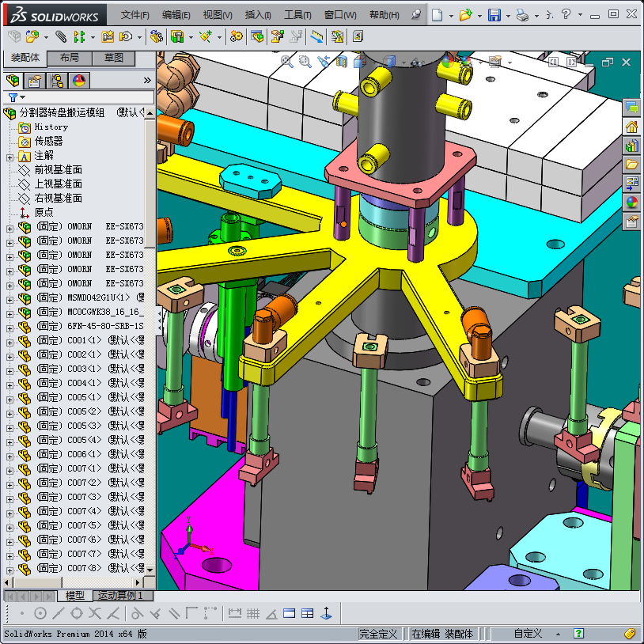The height and width of the screenshot is (644, 644).
Task: Open the 文件(F) menu
Action: (134, 15)
